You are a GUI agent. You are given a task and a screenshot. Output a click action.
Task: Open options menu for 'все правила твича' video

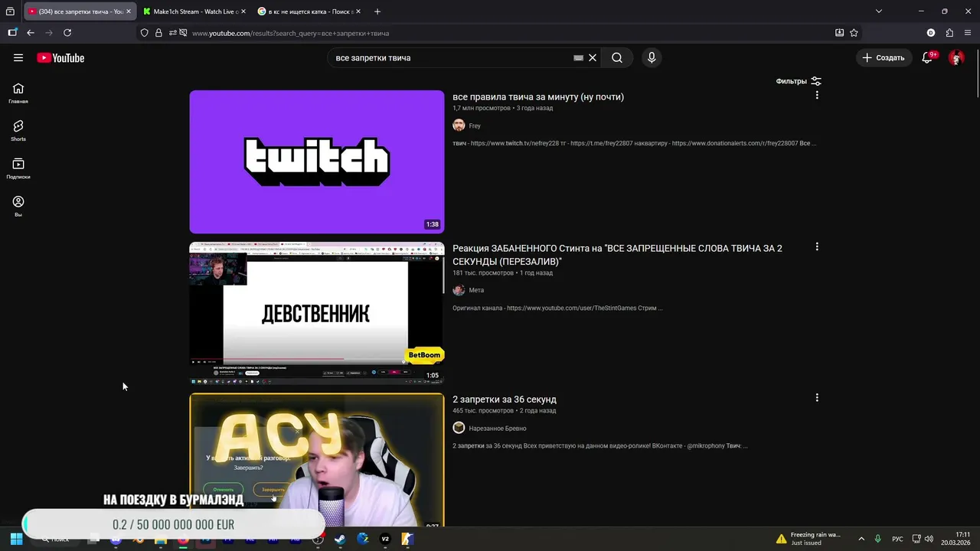point(817,96)
